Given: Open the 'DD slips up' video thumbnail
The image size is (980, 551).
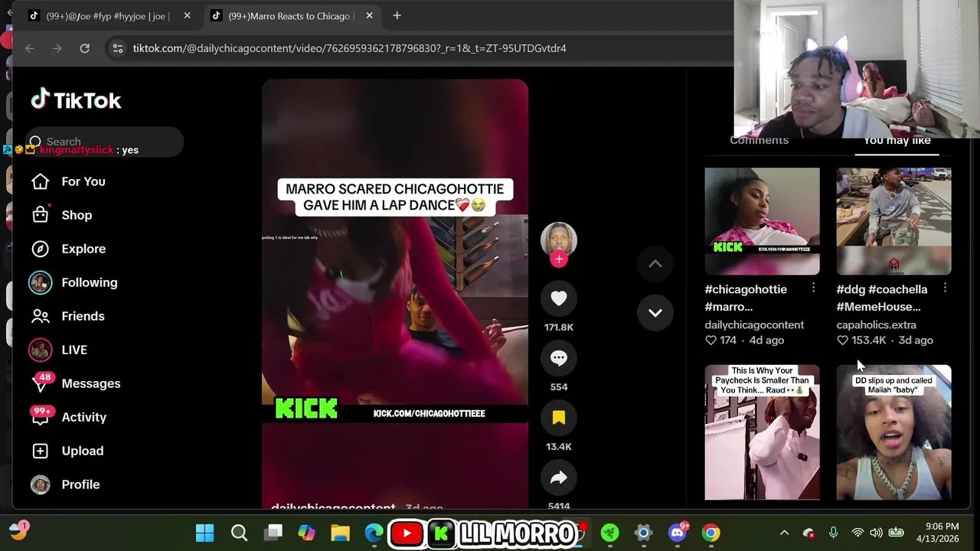Looking at the screenshot, I should 893,432.
